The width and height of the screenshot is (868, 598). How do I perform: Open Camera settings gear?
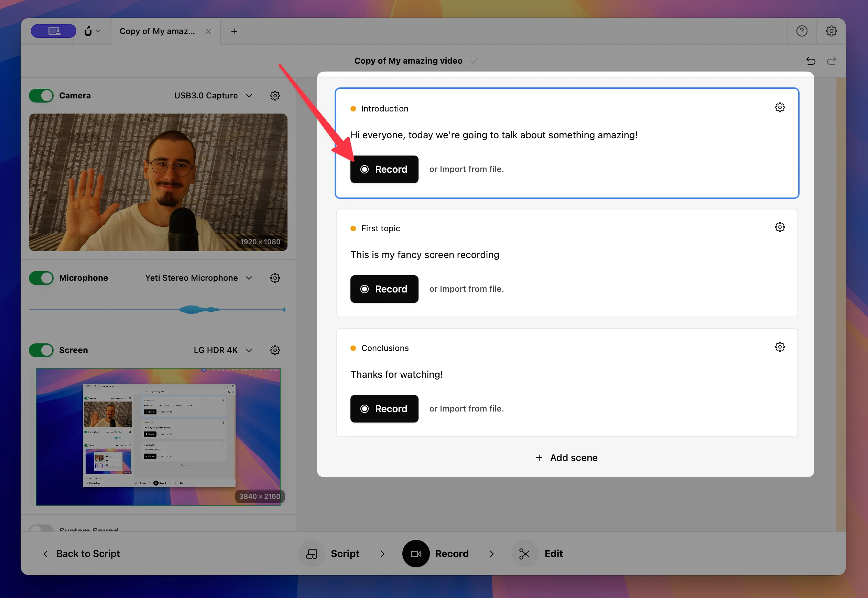[x=275, y=96]
